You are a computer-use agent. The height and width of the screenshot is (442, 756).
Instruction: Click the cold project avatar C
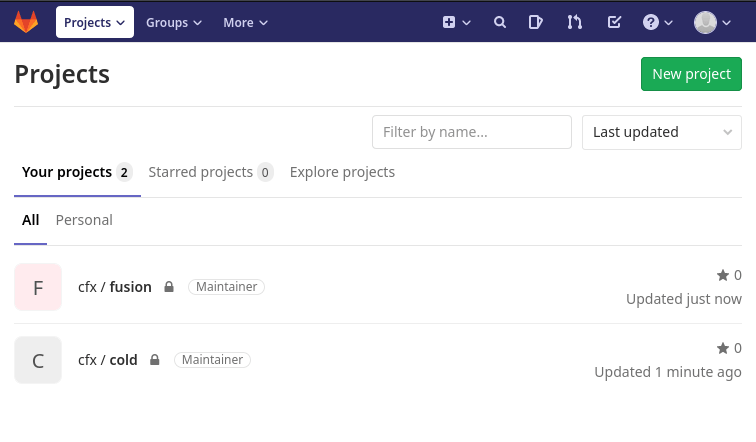(38, 361)
